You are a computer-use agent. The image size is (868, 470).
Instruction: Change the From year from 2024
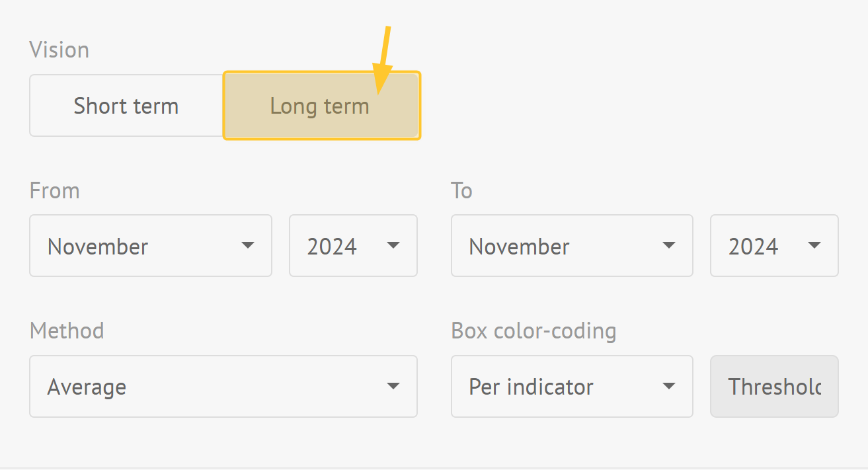(x=353, y=245)
